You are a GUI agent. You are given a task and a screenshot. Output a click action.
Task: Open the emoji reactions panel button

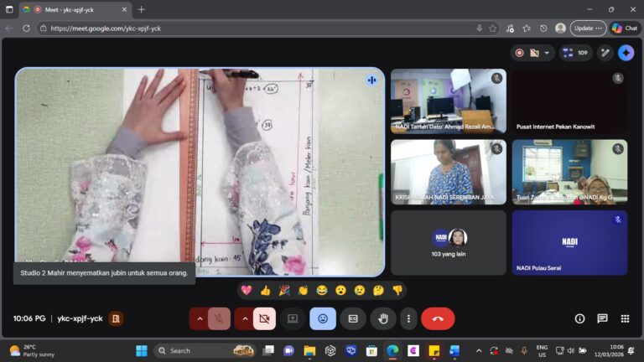tap(323, 318)
